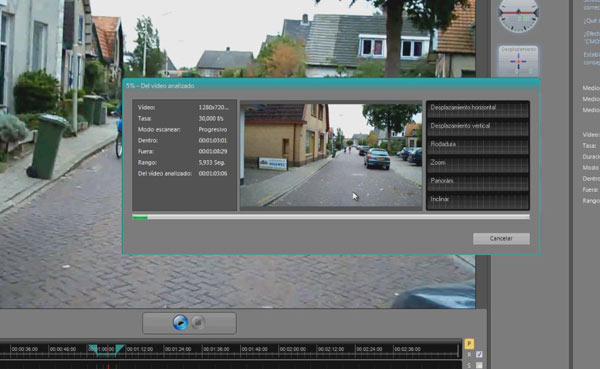
Task: Click the left teal in-point marker
Action: [93, 348]
